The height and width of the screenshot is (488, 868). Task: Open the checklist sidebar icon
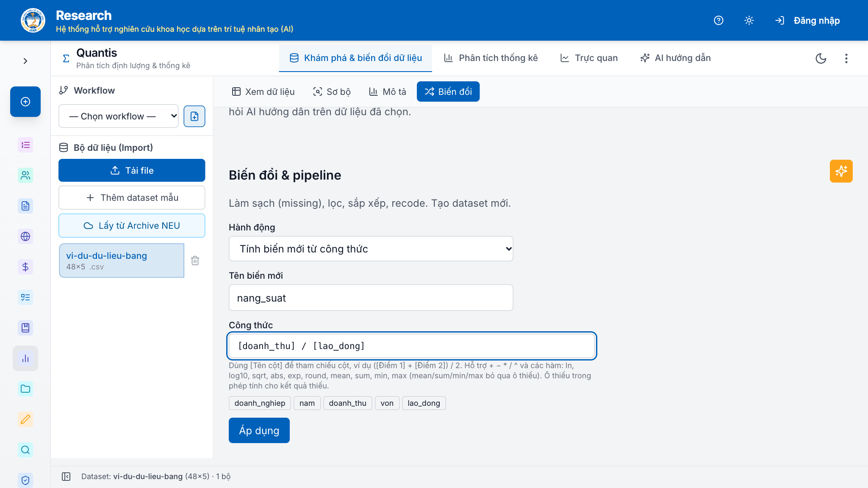tap(25, 297)
